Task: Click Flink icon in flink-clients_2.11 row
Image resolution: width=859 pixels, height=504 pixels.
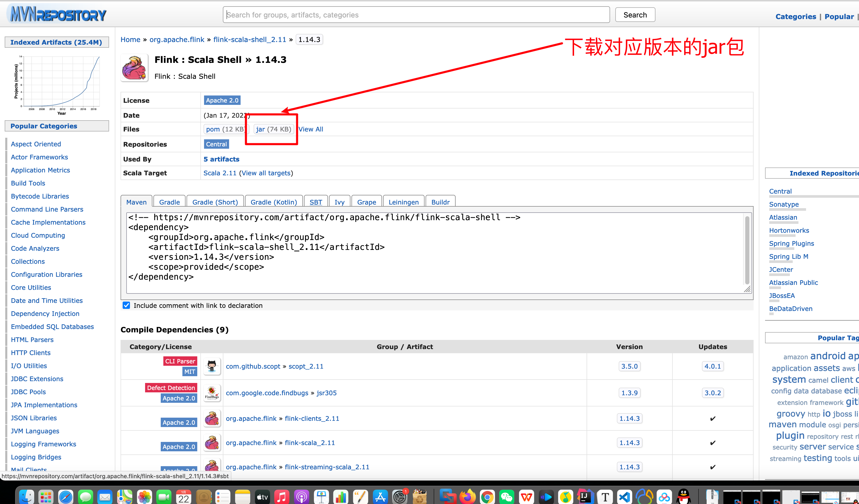Action: tap(212, 418)
